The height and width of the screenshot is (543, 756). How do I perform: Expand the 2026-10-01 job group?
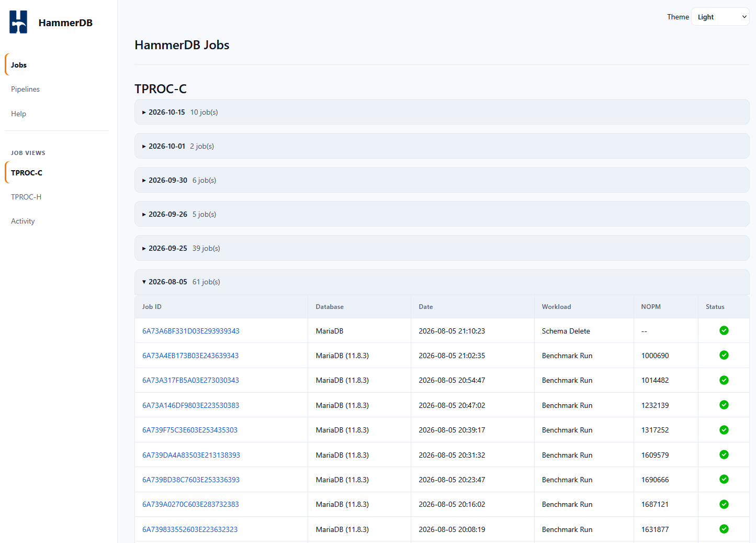point(442,146)
